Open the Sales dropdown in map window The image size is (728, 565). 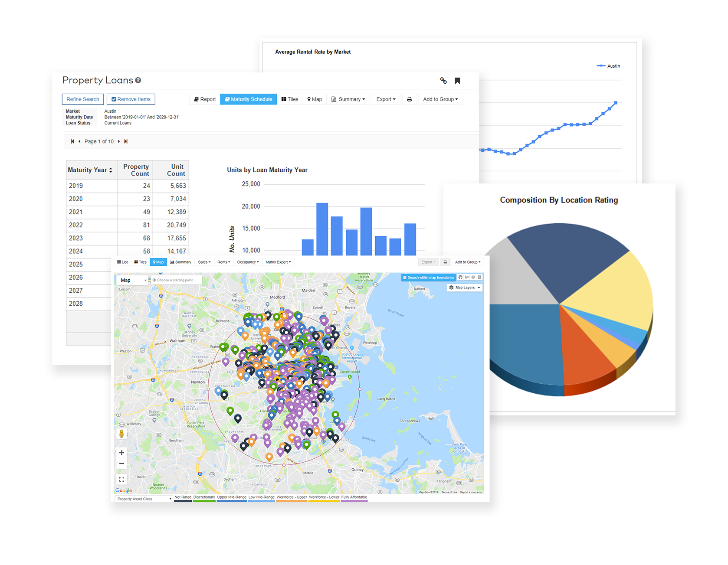(204, 261)
